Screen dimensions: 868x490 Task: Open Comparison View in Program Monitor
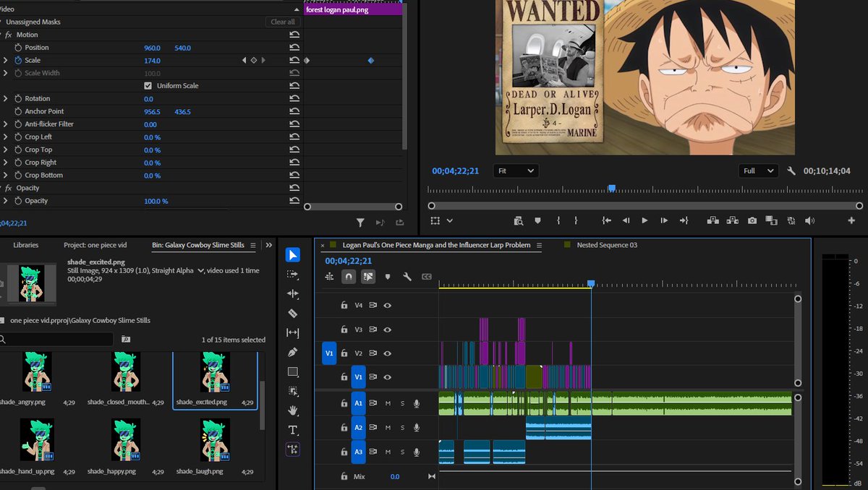771,220
